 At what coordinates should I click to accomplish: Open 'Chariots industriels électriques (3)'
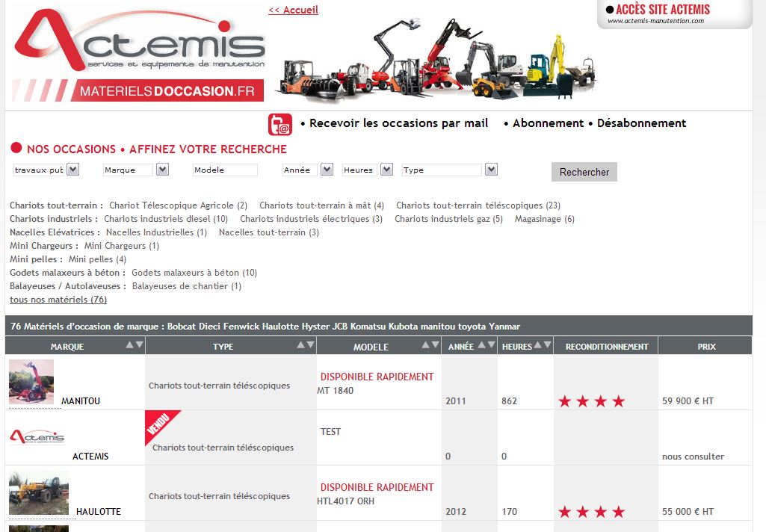(311, 219)
